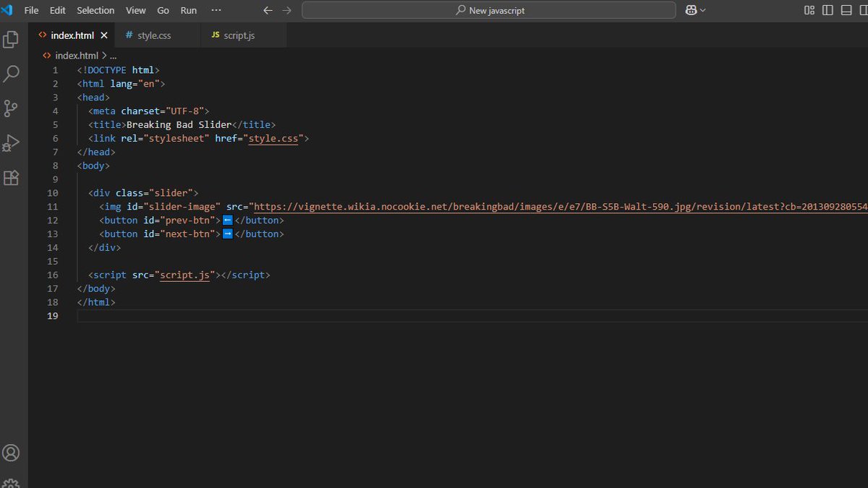Screen dimensions: 868x488
Task: Open the View menu
Action: click(135, 10)
